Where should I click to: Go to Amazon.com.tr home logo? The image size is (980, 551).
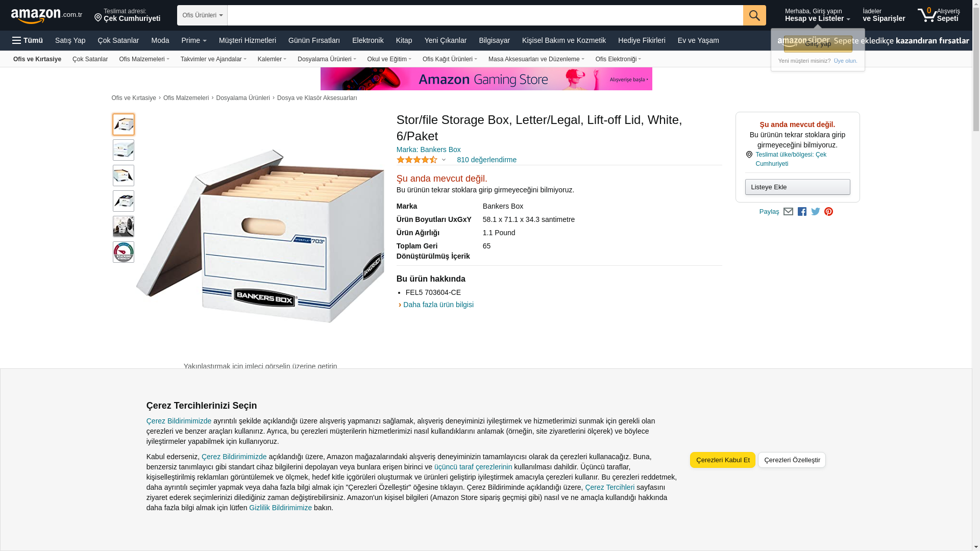[x=46, y=16]
